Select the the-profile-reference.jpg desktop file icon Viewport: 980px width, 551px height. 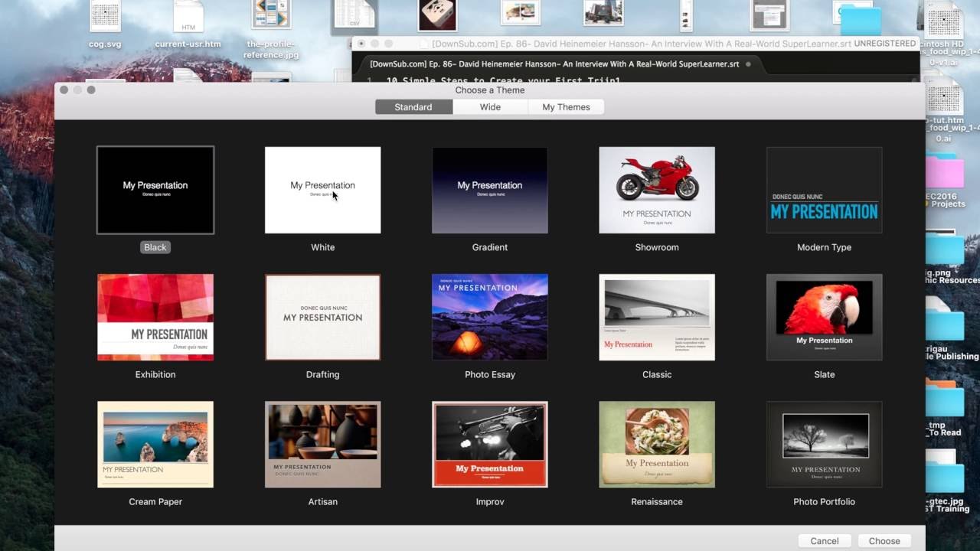[x=271, y=17]
